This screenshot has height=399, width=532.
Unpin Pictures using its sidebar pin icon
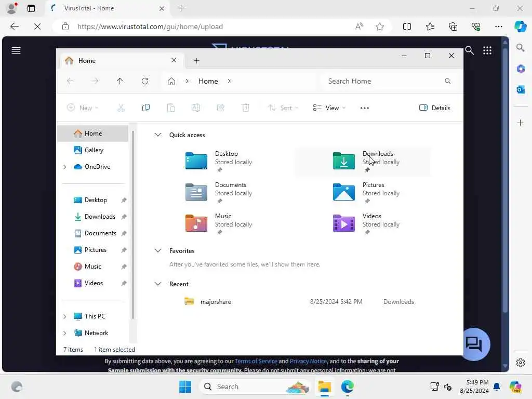[x=124, y=250]
